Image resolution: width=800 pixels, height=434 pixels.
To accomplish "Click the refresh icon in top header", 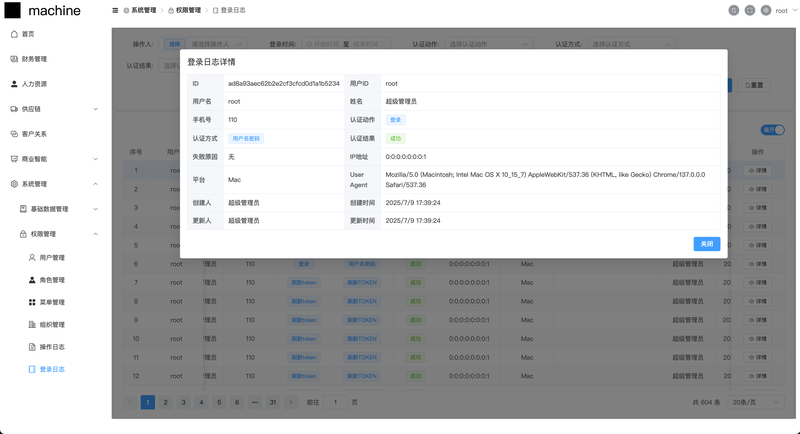I will (734, 10).
